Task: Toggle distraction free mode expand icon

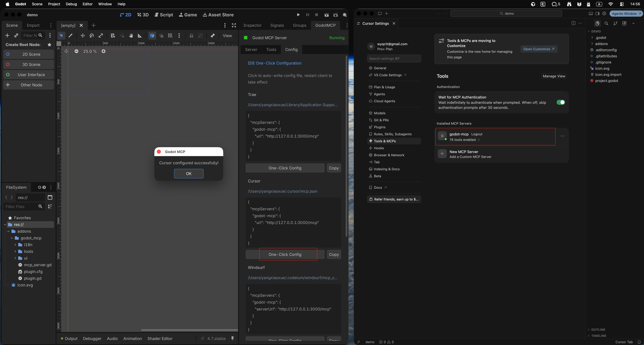Action: (234, 25)
